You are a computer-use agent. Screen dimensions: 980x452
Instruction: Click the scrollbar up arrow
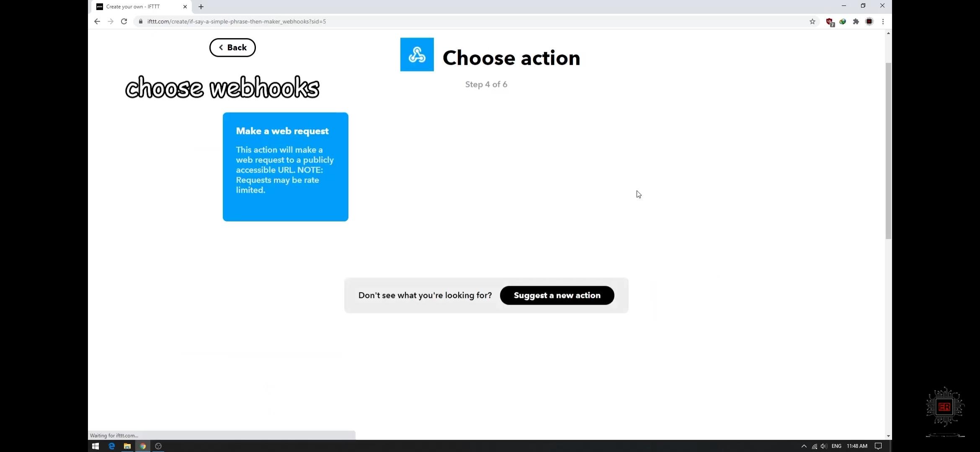[888, 33]
